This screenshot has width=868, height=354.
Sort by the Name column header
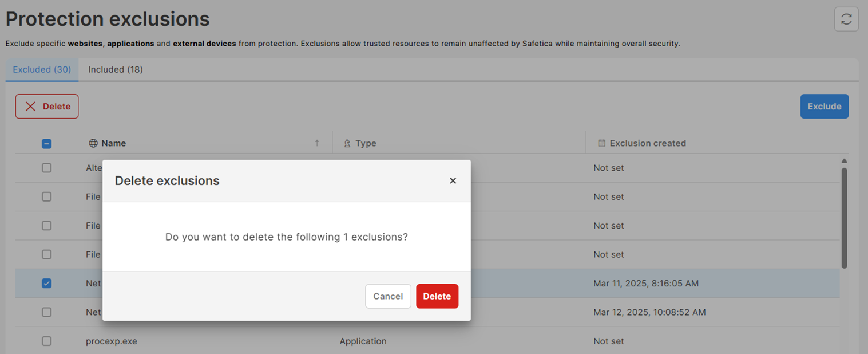tap(113, 143)
